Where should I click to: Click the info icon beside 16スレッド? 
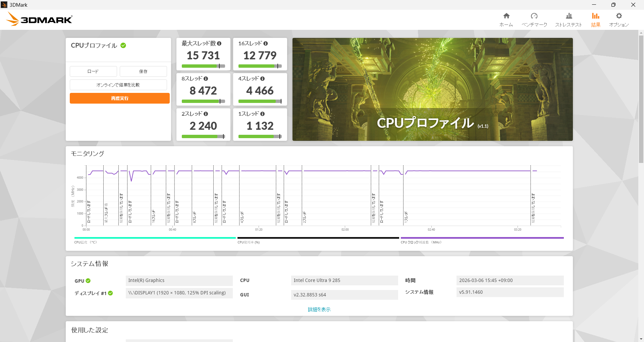(266, 44)
